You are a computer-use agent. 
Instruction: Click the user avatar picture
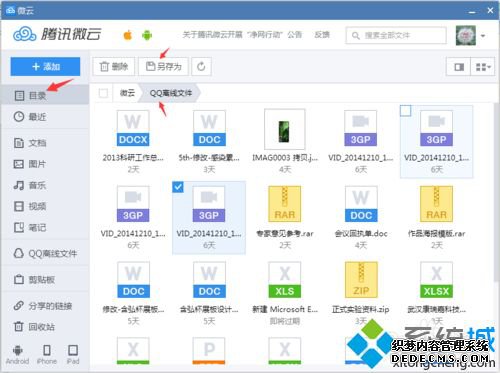point(466,35)
